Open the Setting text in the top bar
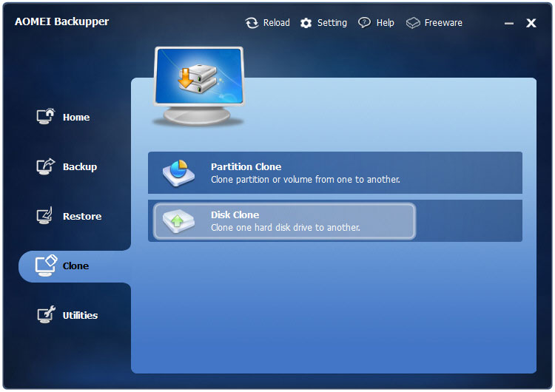 pos(332,23)
